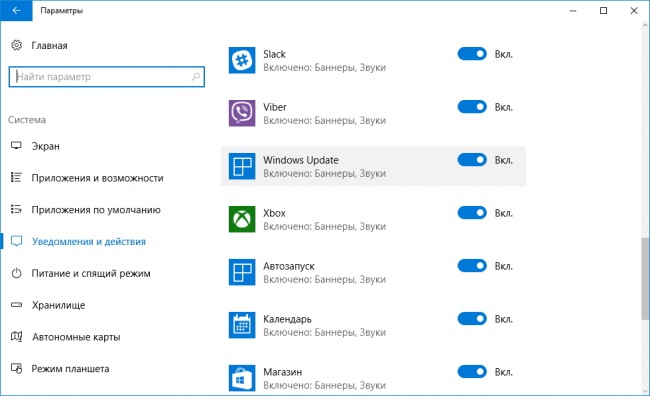The image size is (650, 396).
Task: Toggle Windows Update notifications off
Action: tap(472, 160)
